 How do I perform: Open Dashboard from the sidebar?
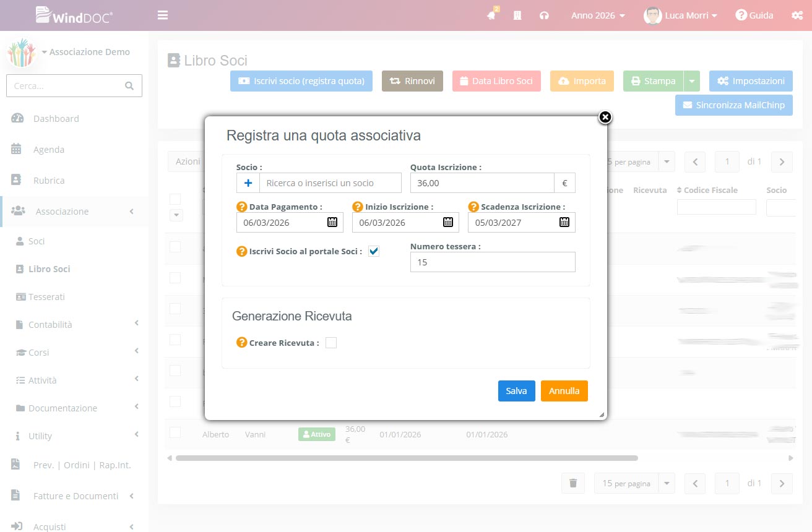[x=56, y=119]
